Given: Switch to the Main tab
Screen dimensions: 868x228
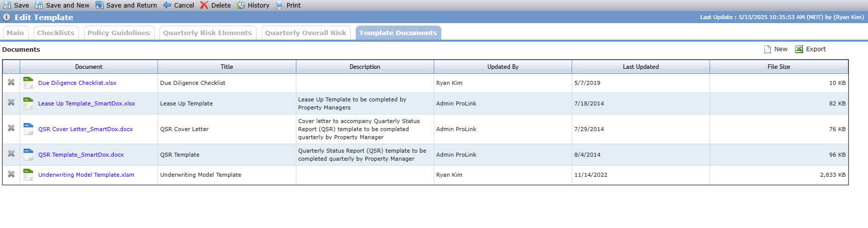Looking at the screenshot, I should 15,33.
